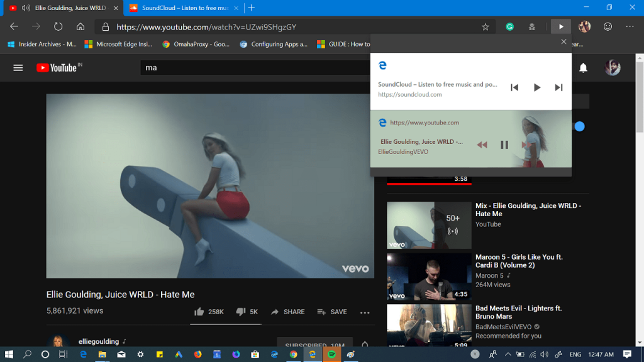The image size is (644, 362).
Task: Dislike the video with 5K thumbs down
Action: [x=247, y=312]
